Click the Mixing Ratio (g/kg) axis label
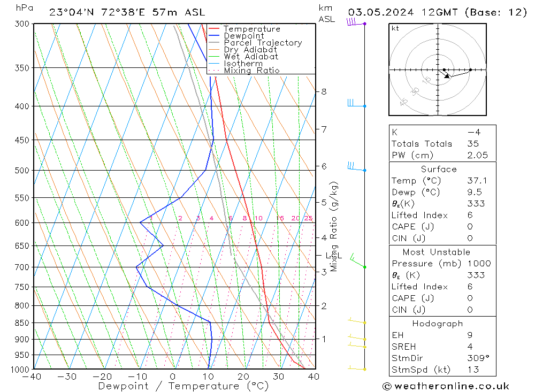Screen dimensions: 535x392 click(333, 226)
